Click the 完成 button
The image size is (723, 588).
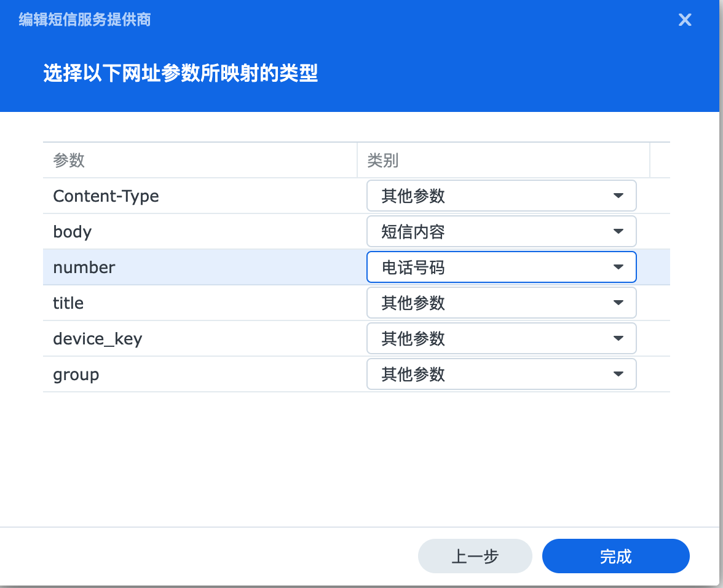[615, 556]
